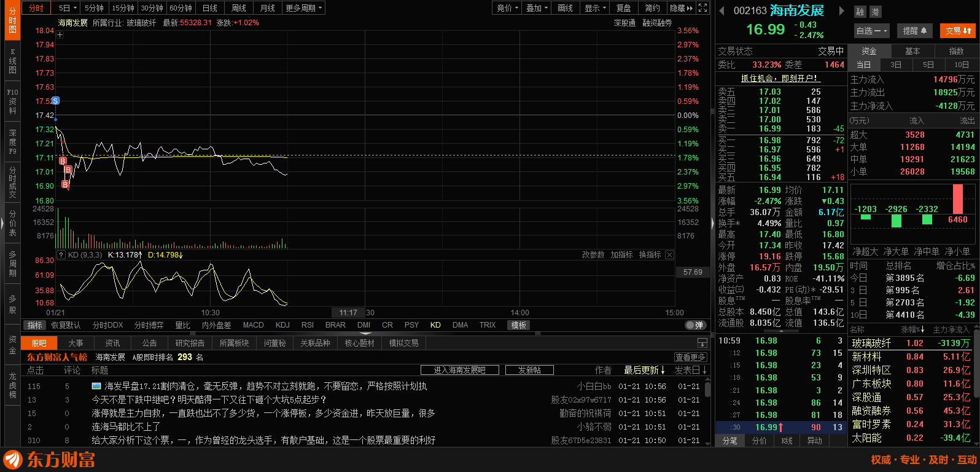Toggle the 弹 popup switch

pos(694,325)
